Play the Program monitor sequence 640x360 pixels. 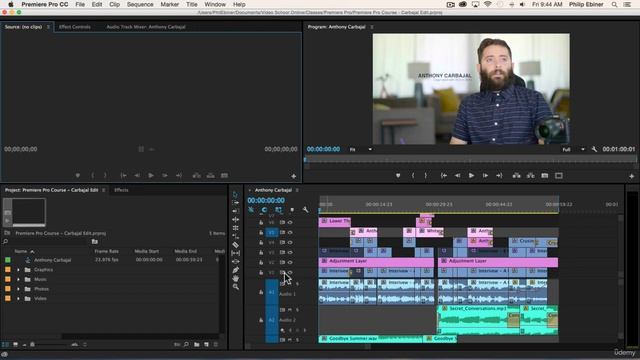(471, 176)
